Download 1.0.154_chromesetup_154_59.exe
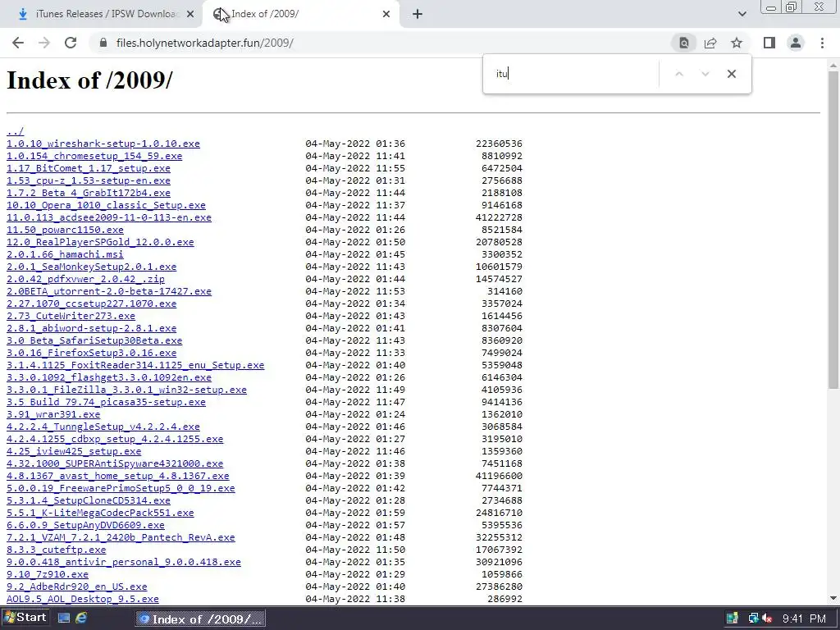This screenshot has height=630, width=840. click(x=94, y=156)
